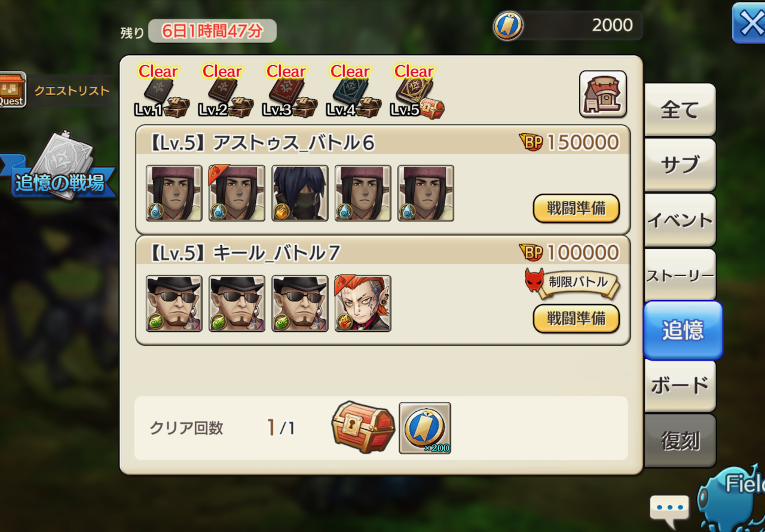Open the shop building icon
765x532 pixels.
(x=602, y=94)
